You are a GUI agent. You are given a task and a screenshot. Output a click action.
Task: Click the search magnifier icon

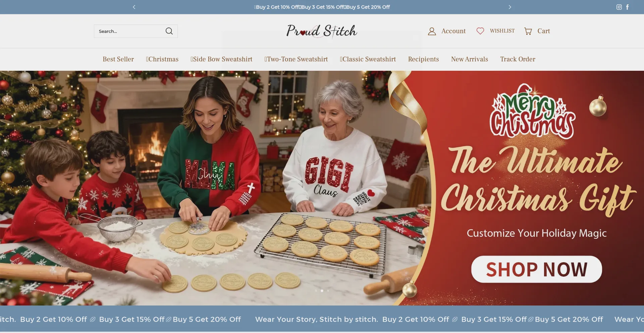pos(169,31)
